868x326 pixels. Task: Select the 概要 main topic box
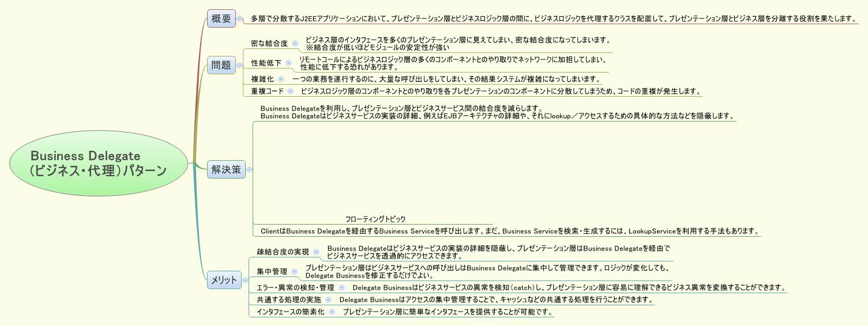point(221,19)
